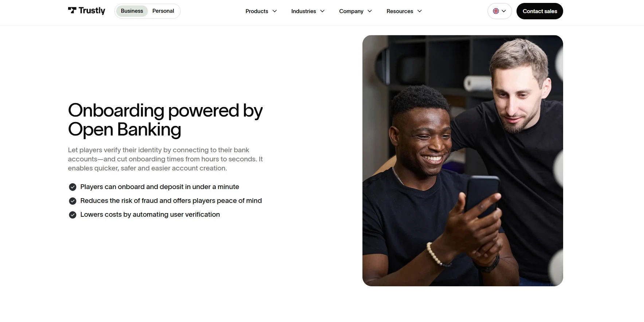Click checkmark icon beside onboard and deposit
Image resolution: width=644 pixels, height=322 pixels.
[73, 187]
